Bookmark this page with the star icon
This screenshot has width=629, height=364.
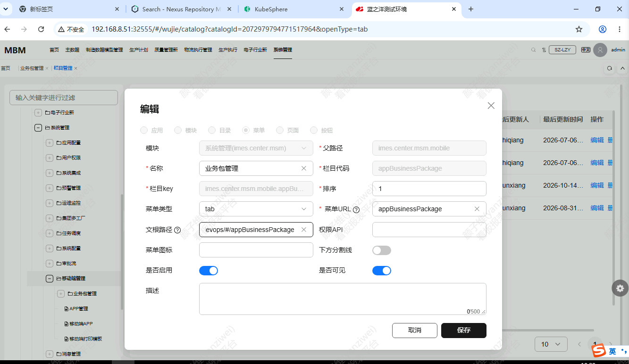[x=579, y=29]
